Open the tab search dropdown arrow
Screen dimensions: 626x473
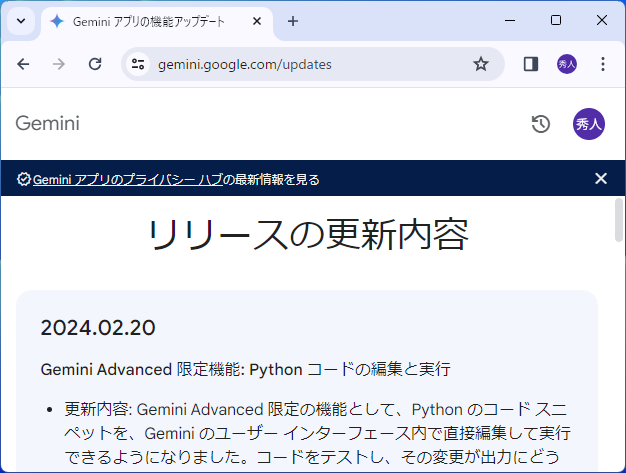(x=21, y=21)
